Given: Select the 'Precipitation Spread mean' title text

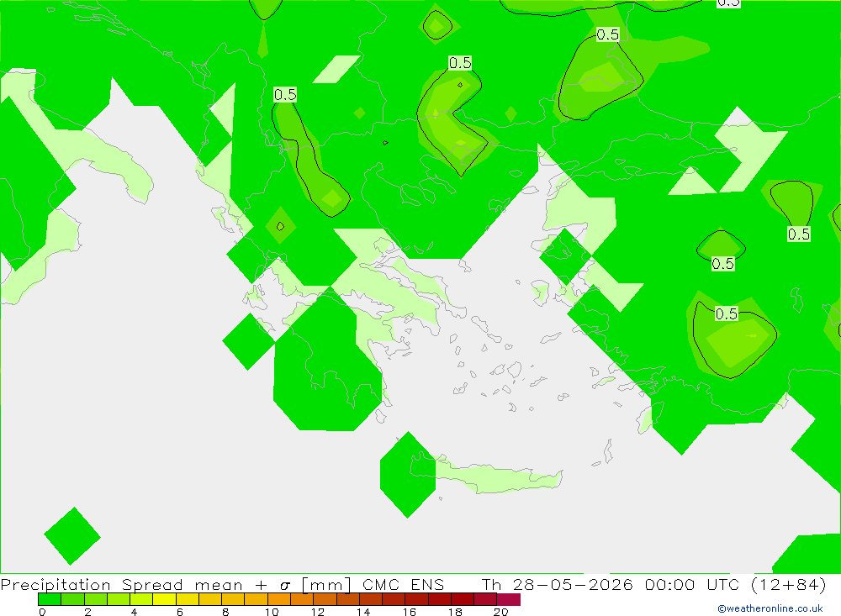Looking at the screenshot, I should point(121,584).
